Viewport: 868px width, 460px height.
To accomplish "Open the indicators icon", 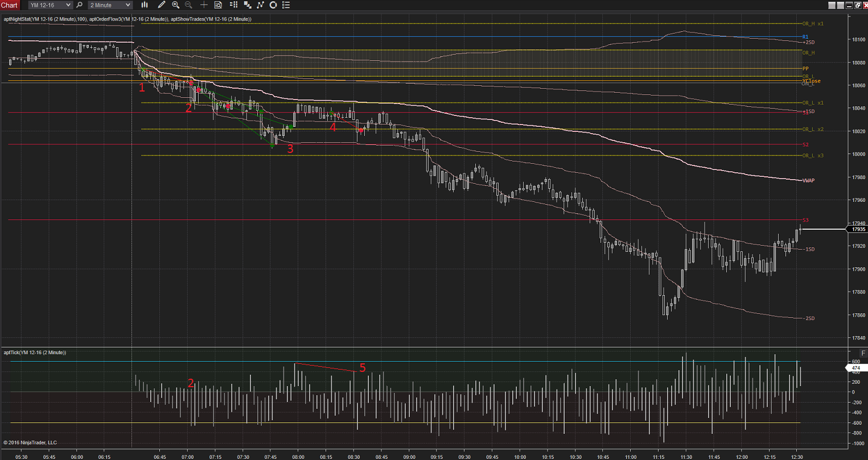I will click(x=260, y=5).
